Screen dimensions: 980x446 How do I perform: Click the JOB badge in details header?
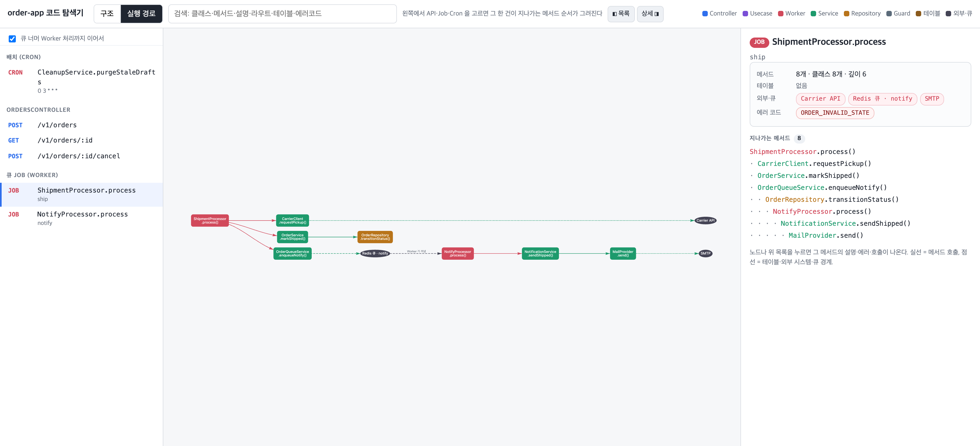coord(759,42)
